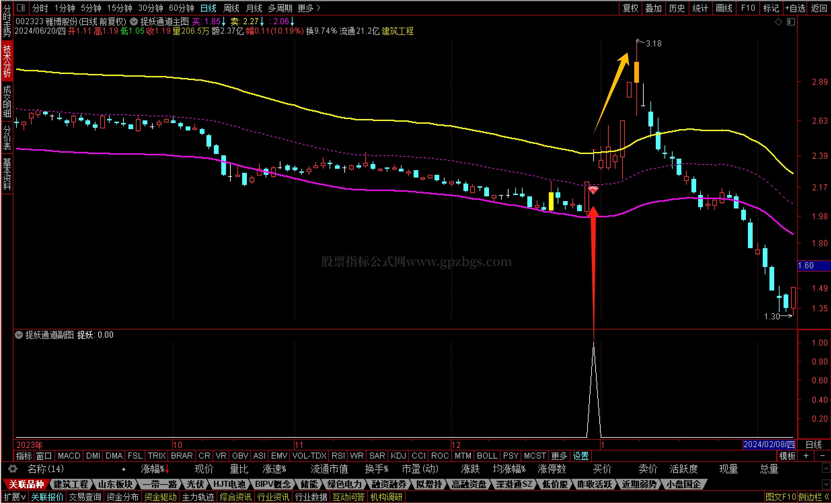Toggle 复权 price adjustment button
Image resolution: width=831 pixels, height=504 pixels.
630,8
